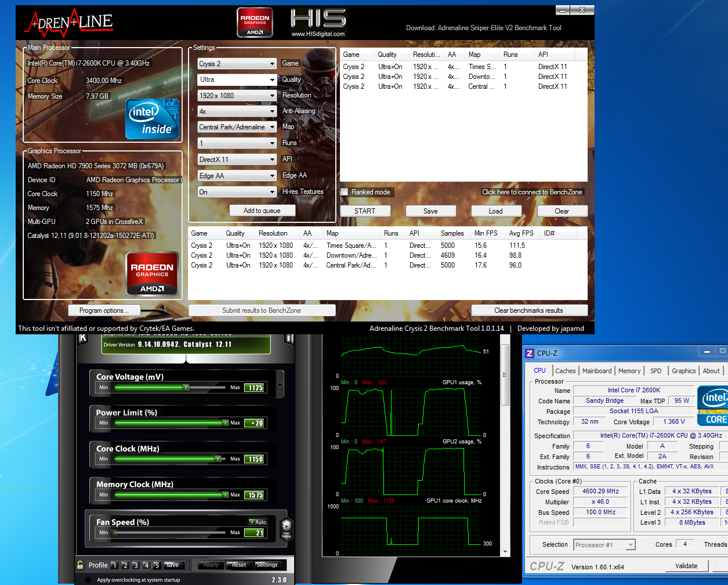Click the Afterburner Reset button
This screenshot has height=585, width=728.
coord(239,565)
